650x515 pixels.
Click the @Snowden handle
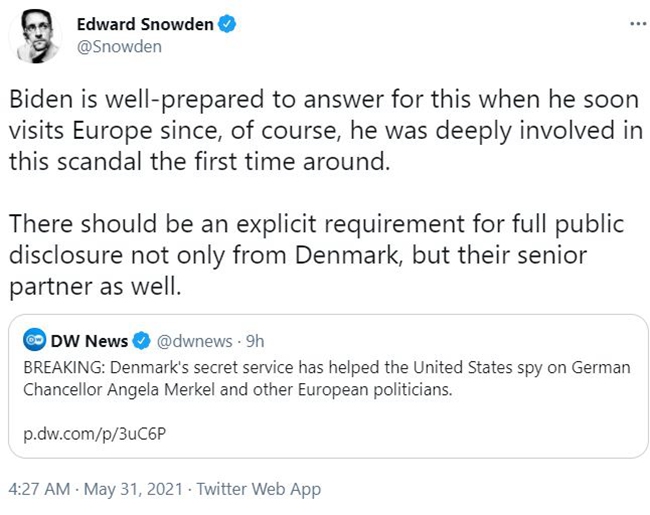(119, 46)
